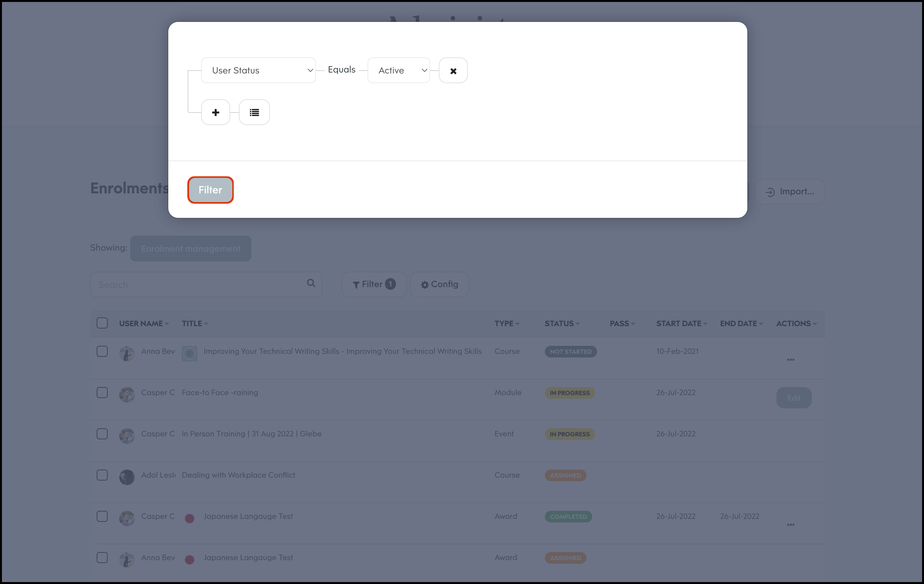Open Config with the gear icon

439,284
